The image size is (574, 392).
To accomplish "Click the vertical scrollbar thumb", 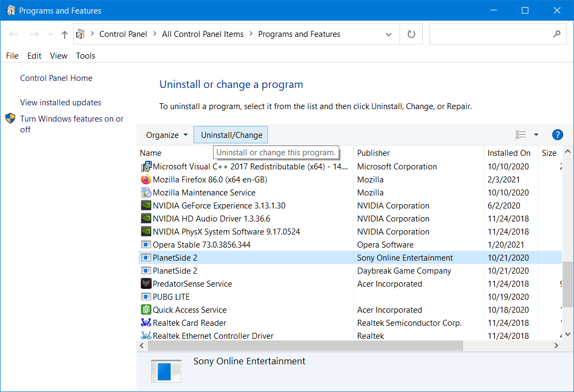I will pyautogui.click(x=568, y=284).
